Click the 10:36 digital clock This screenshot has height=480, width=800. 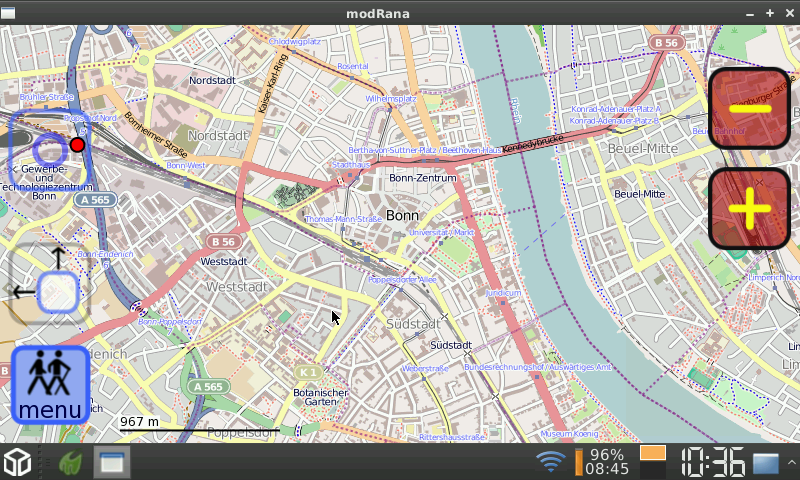click(713, 462)
